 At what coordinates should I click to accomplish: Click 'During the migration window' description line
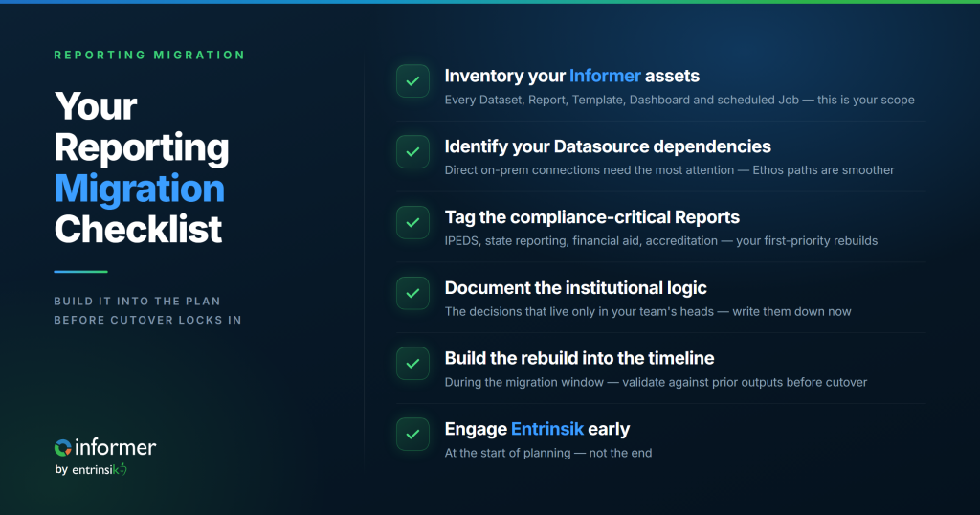pyautogui.click(x=656, y=383)
